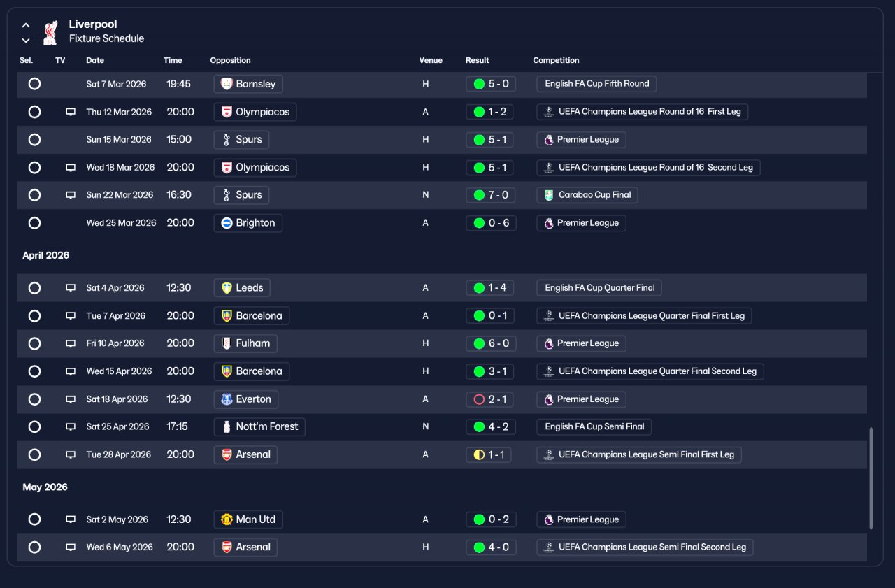Click the Leeds club badge icon
This screenshot has width=895, height=588.
tap(227, 288)
